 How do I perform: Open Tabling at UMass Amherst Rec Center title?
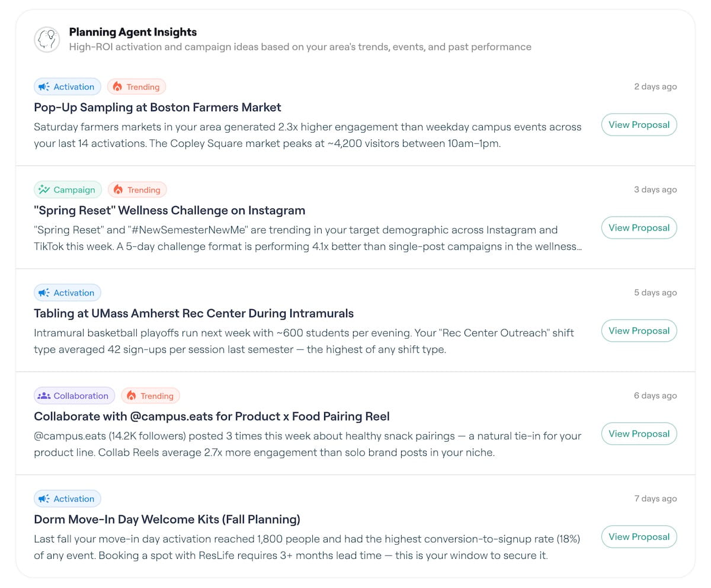[194, 314]
